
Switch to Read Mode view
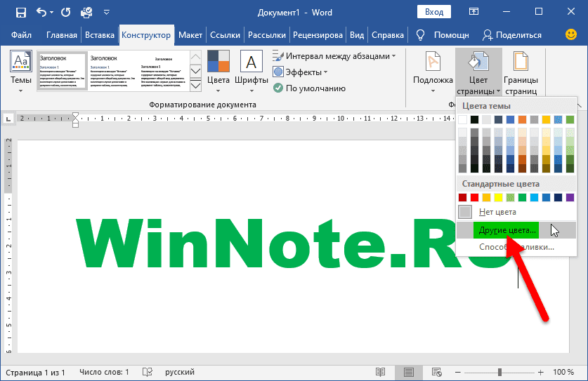pos(380,372)
